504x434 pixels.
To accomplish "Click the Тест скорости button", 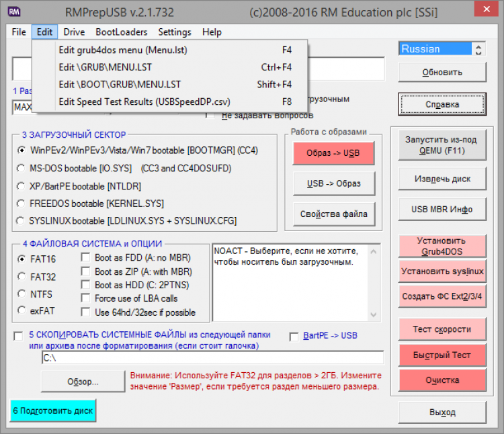I will pyautogui.click(x=442, y=329).
